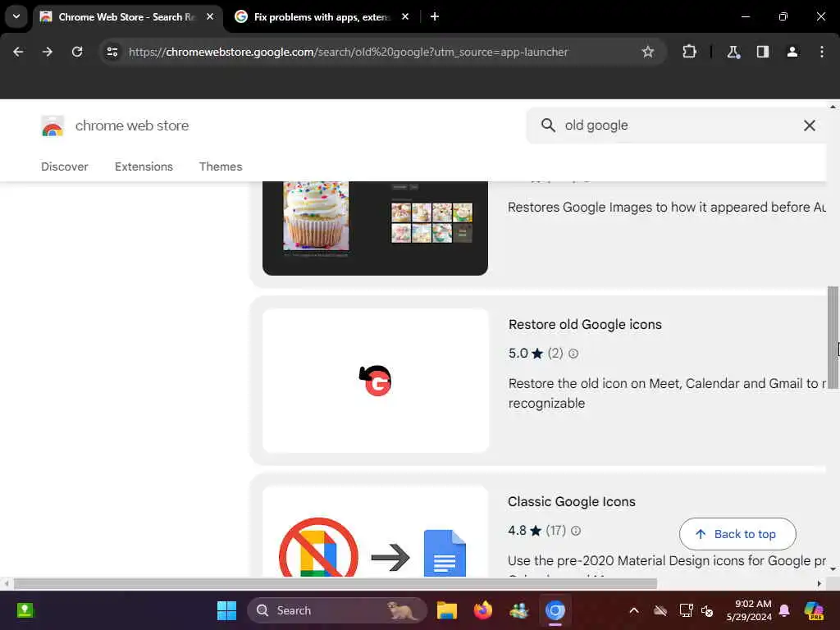Click the search magnifier icon
Image resolution: width=840 pixels, height=630 pixels.
click(547, 126)
